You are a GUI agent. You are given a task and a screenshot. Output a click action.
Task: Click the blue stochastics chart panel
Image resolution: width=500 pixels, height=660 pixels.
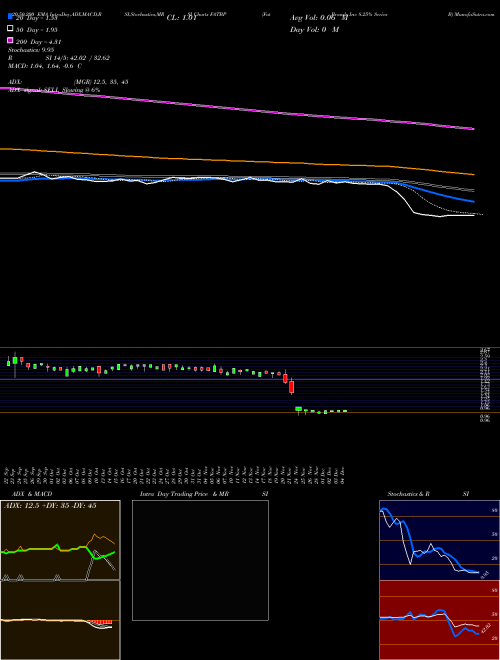tap(439, 540)
